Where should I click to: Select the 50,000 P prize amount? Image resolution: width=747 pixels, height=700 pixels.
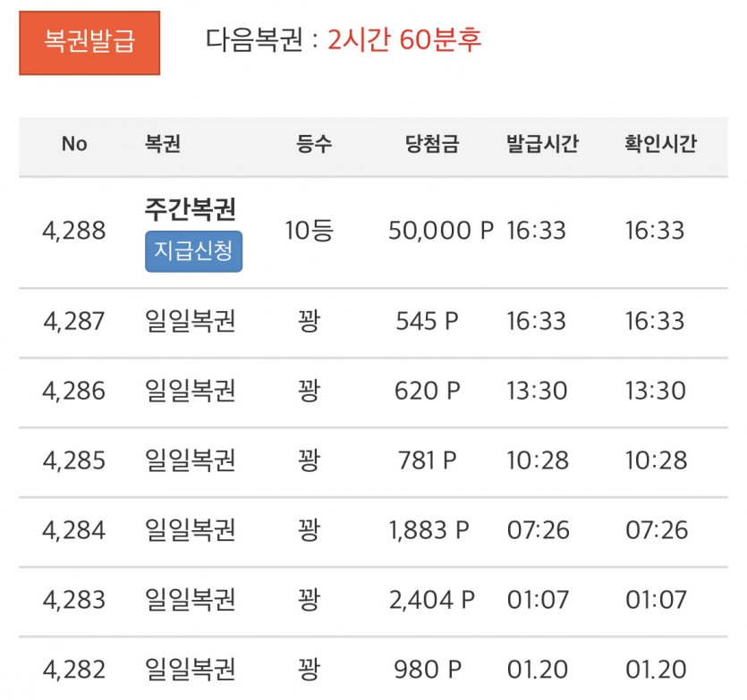point(433,229)
